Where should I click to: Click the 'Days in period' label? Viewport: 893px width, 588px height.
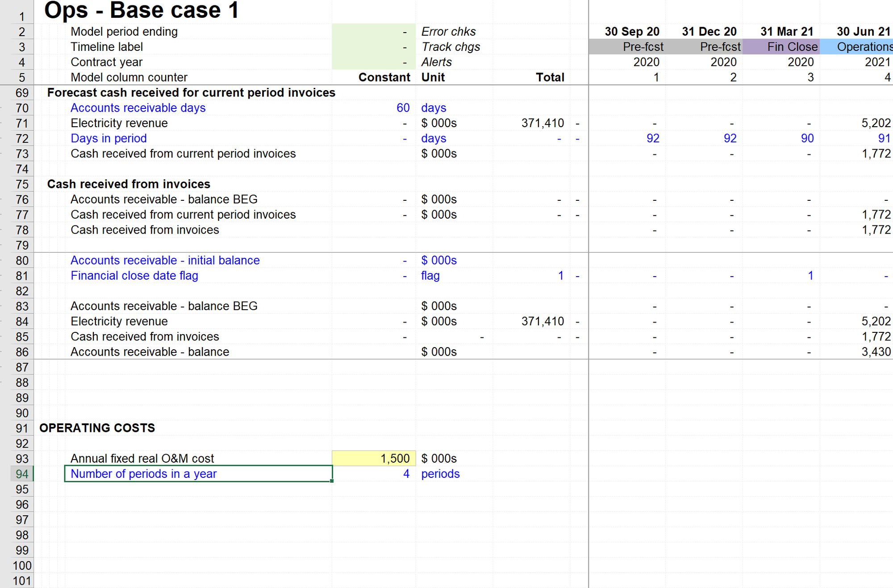(x=108, y=138)
